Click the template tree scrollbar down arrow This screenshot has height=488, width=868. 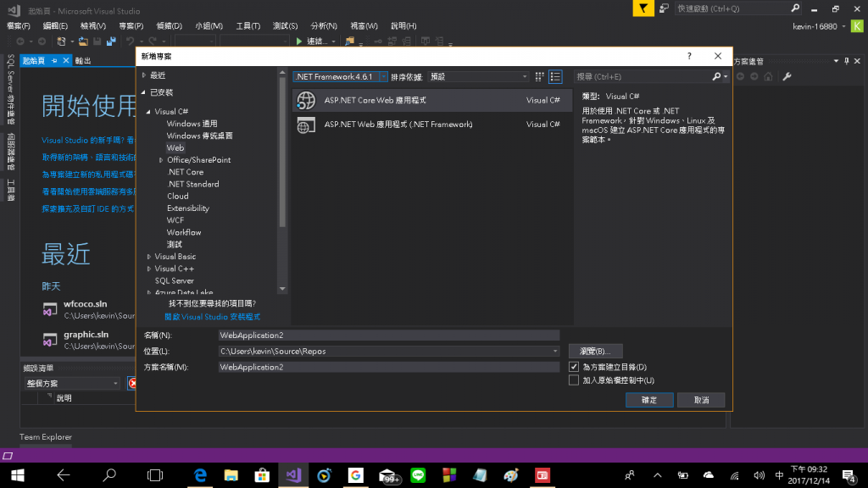coord(282,289)
